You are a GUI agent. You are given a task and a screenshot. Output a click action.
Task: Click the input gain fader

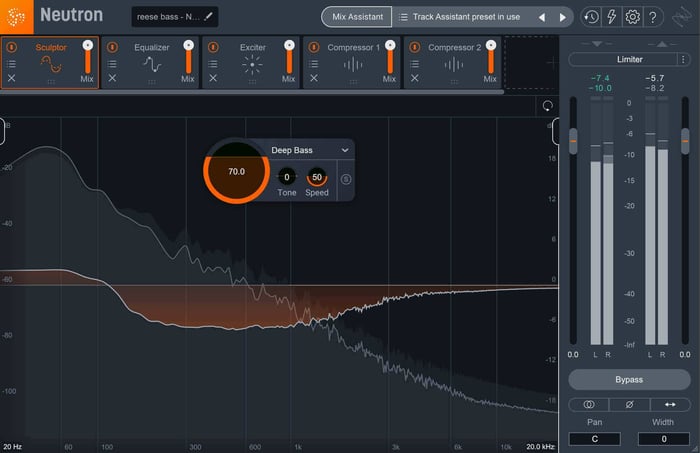click(573, 141)
